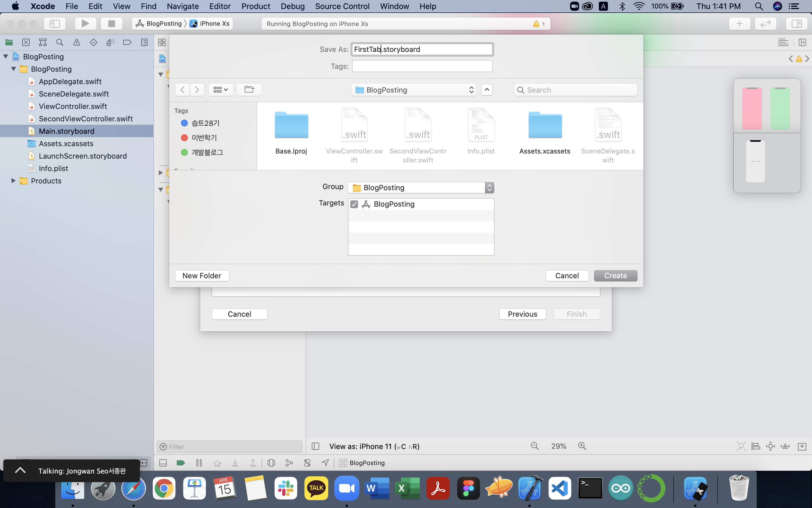Image resolution: width=812 pixels, height=508 pixels.
Task: Go back in save dialog browser
Action: pos(182,90)
